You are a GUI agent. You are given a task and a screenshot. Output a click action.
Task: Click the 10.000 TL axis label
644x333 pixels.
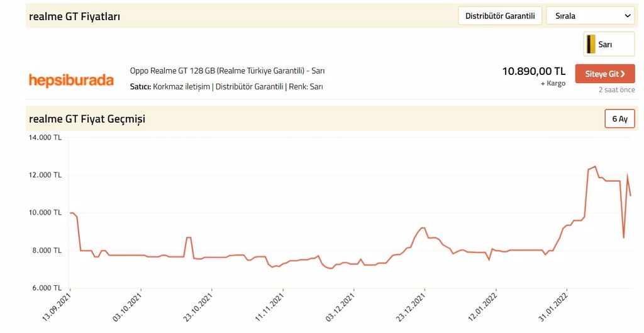(45, 212)
